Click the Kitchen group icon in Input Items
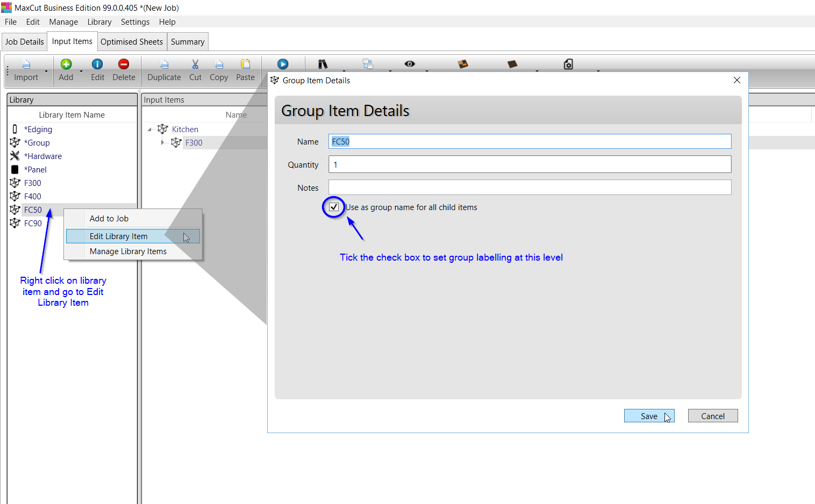 pyautogui.click(x=163, y=129)
